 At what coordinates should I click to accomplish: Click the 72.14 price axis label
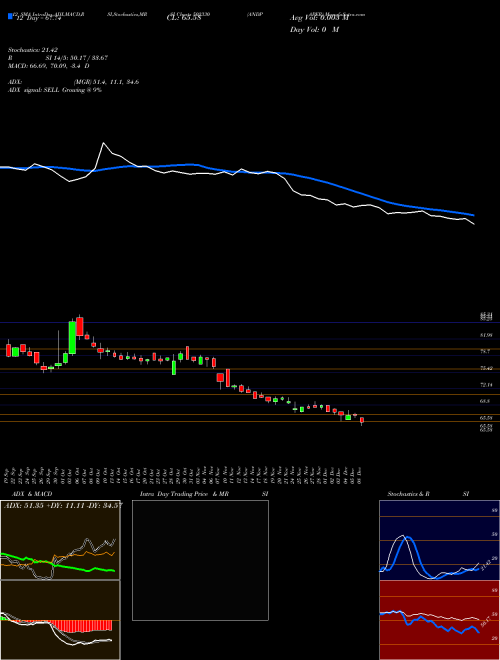tap(486, 385)
